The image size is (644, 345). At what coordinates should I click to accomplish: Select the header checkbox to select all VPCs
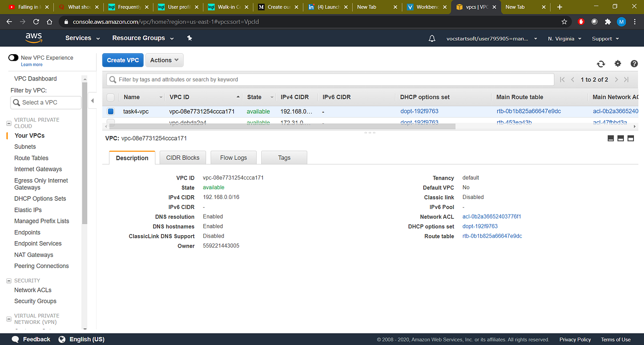pyautogui.click(x=110, y=97)
